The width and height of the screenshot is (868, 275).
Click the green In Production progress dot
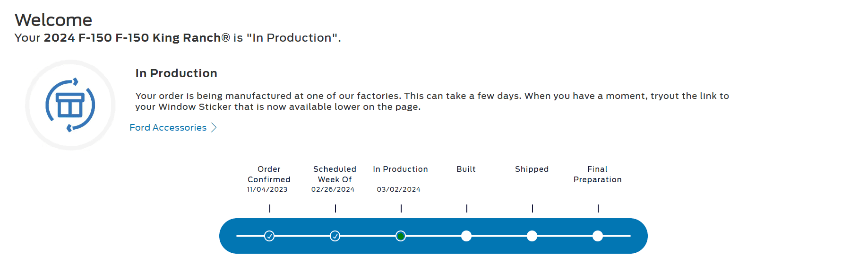coord(401,235)
